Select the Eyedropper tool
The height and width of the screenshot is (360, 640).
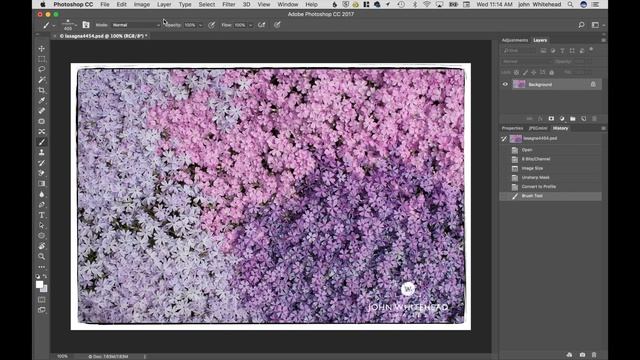point(42,100)
